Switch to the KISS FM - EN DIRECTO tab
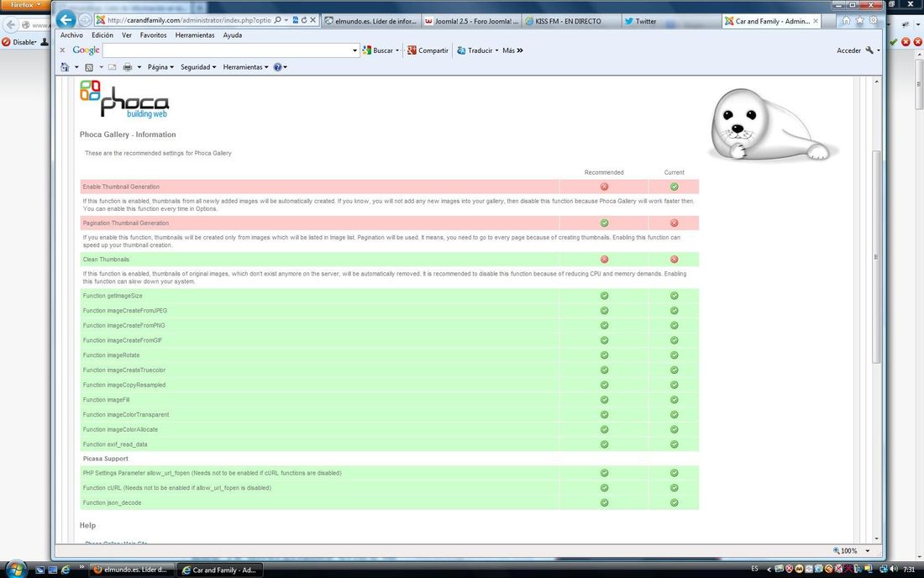The height and width of the screenshot is (578, 924). click(570, 21)
